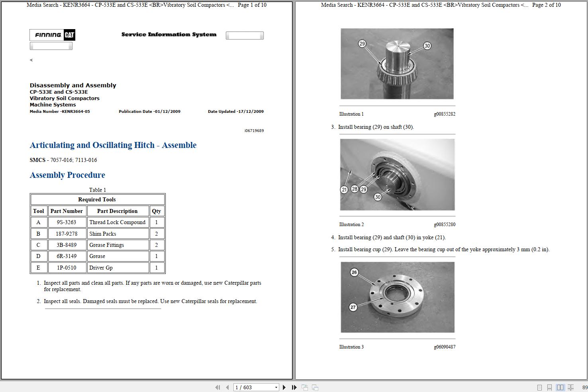Click the small back arrow under the logo
The width and height of the screenshot is (588, 392).
pos(31,60)
